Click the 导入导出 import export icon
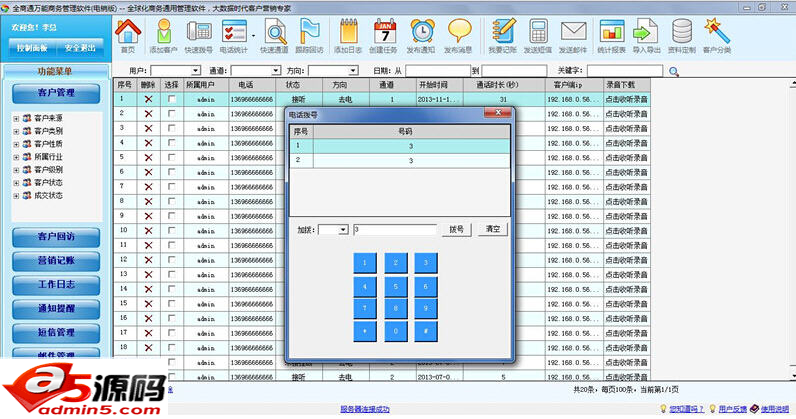 [646, 31]
